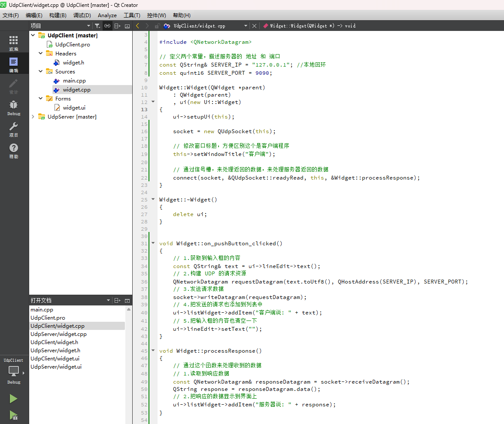Click the open documents scroll-up arrow
The width and height of the screenshot is (504, 424).
tap(128, 309)
